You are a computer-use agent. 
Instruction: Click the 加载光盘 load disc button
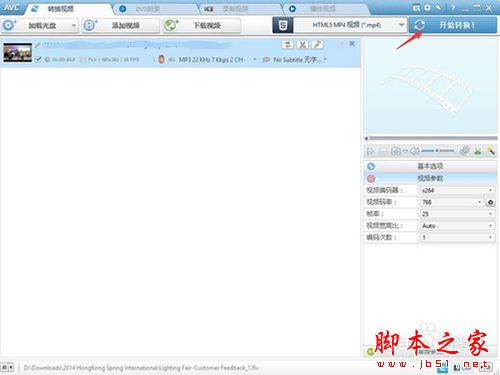(x=37, y=25)
